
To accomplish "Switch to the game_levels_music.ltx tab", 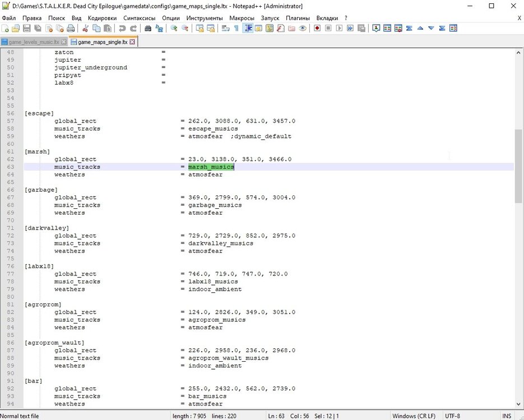I will pos(33,42).
